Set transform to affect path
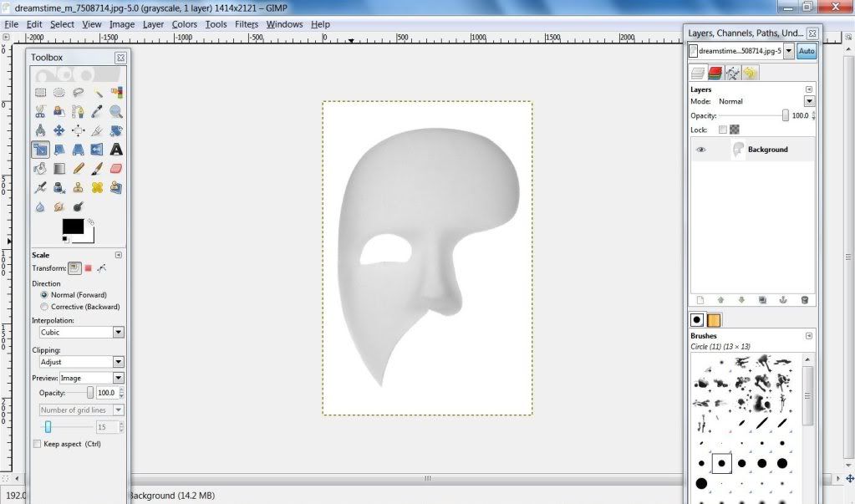Image resolution: width=855 pixels, height=504 pixels. click(101, 267)
